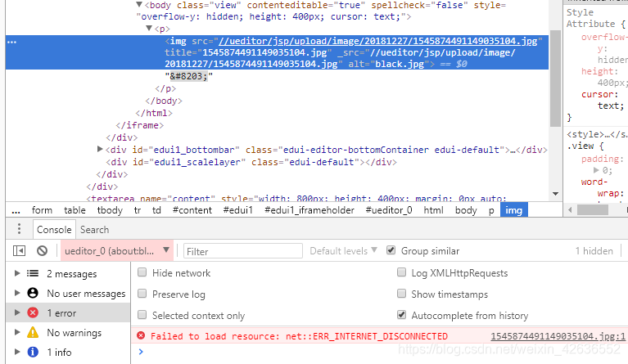Toggle the console sidebar panel icon
The height and width of the screenshot is (364, 628).
pyautogui.click(x=19, y=251)
